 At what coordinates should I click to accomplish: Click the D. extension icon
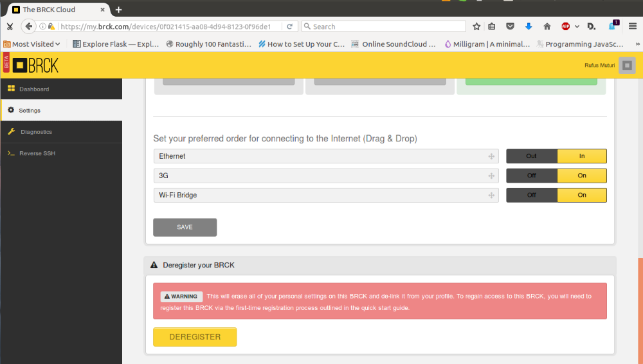coord(592,26)
